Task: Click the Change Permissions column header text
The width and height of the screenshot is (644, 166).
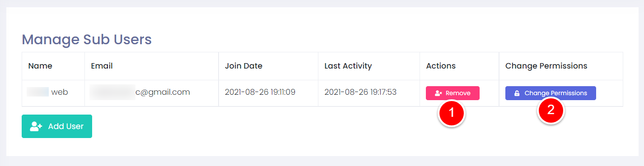Action: (546, 66)
